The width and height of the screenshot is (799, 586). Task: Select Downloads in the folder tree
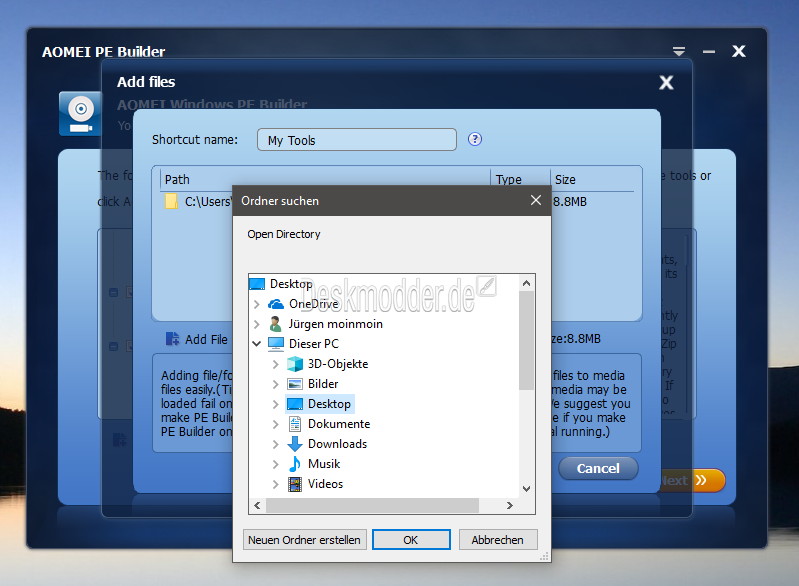point(337,444)
